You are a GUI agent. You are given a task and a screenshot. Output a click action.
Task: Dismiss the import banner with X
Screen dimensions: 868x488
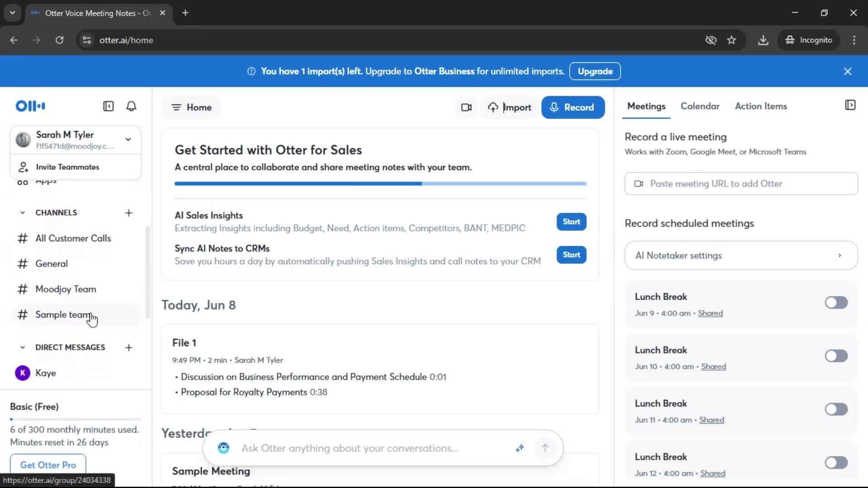tap(848, 71)
